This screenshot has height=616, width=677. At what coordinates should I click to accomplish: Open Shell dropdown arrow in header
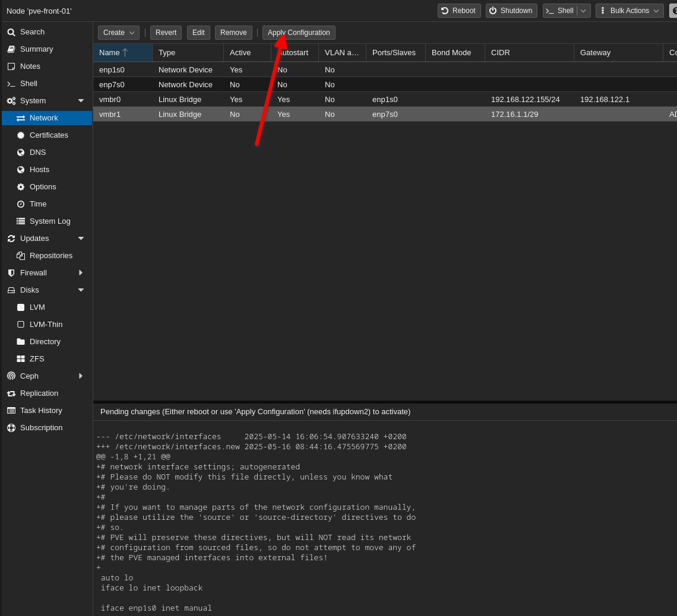[x=583, y=11]
